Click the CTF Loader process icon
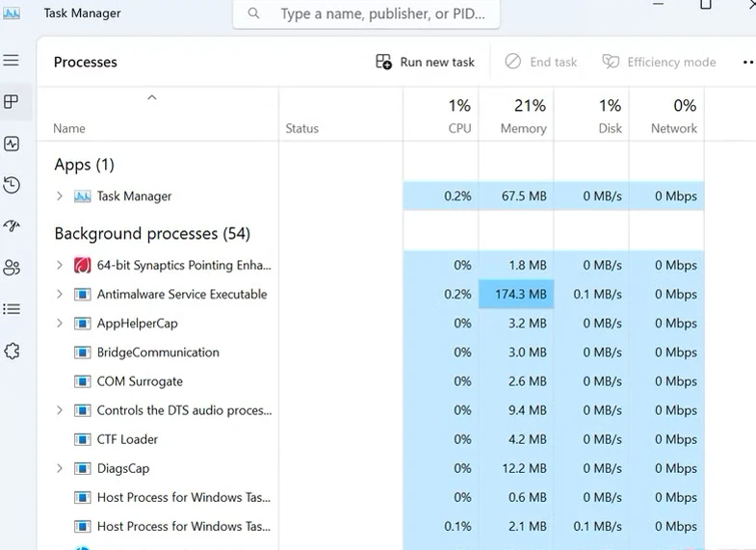 (83, 439)
